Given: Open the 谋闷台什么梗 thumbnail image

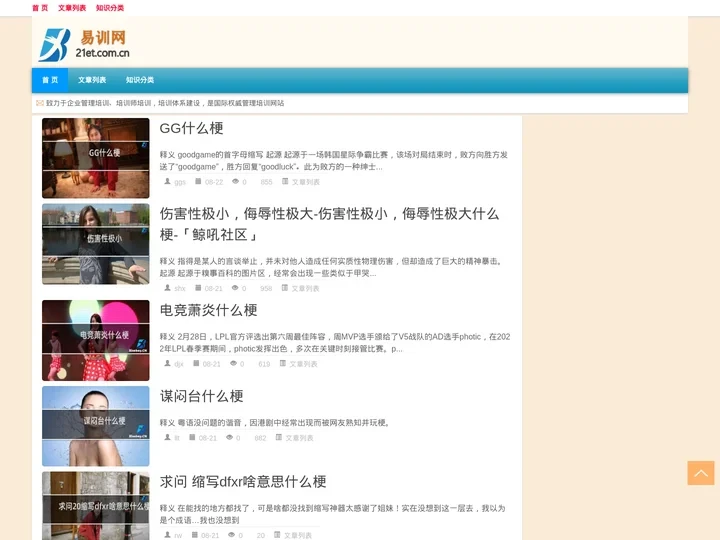Looking at the screenshot, I should [96, 426].
